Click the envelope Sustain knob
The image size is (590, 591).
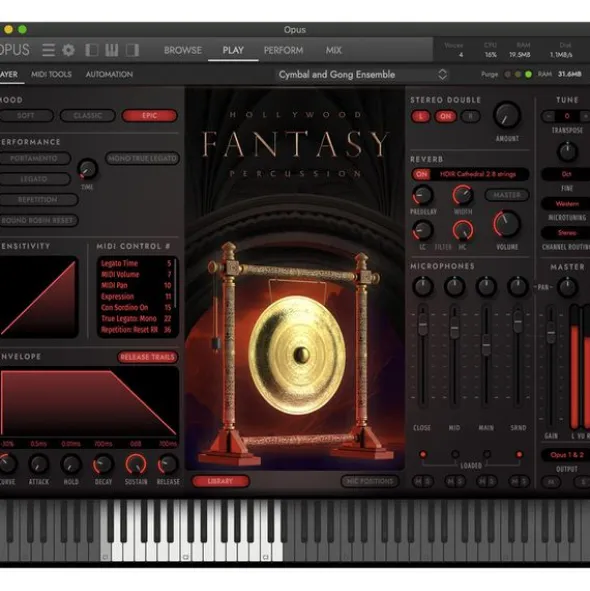coord(136,464)
